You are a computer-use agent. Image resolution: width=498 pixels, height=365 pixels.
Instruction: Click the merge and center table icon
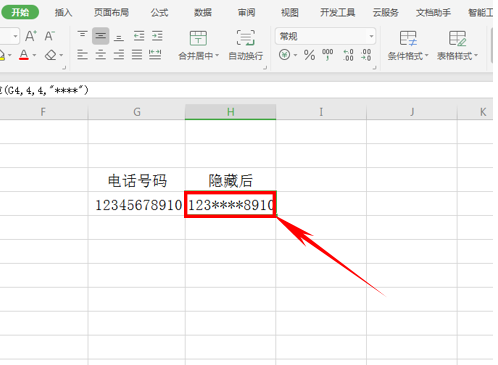(x=198, y=38)
